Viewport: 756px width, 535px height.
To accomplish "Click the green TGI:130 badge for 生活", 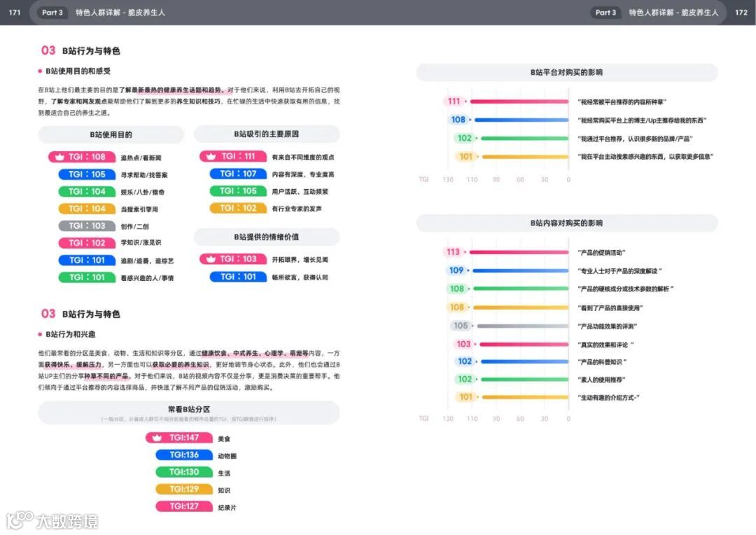I will pos(184,472).
